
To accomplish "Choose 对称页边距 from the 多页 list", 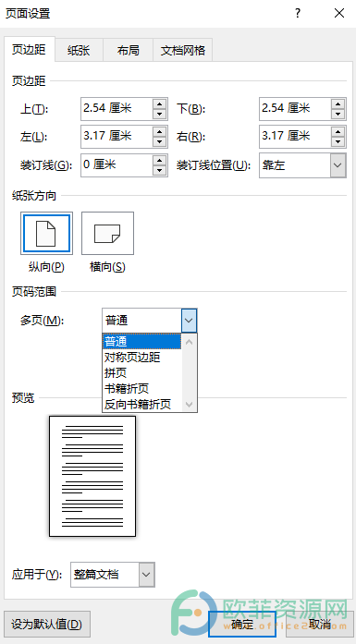I will point(141,358).
